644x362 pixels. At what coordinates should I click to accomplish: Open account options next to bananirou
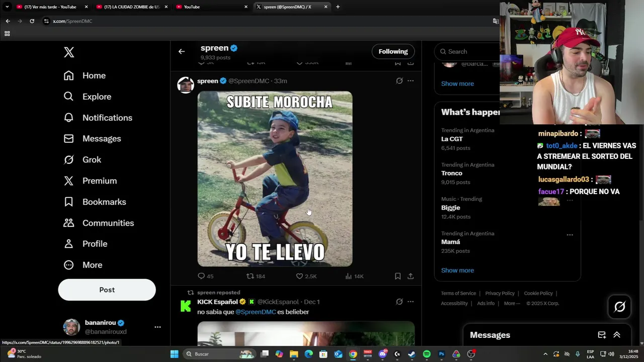tap(157, 327)
